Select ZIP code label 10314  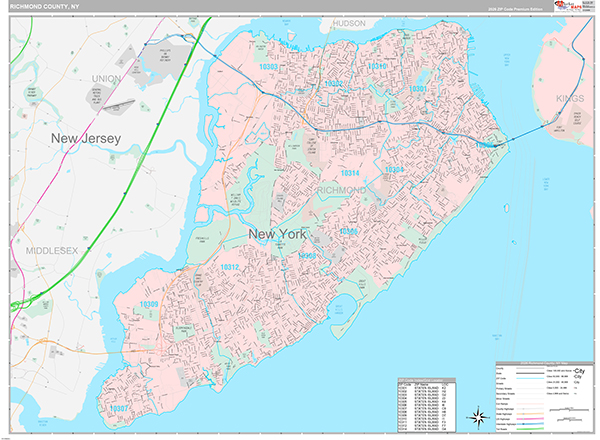pos(350,173)
